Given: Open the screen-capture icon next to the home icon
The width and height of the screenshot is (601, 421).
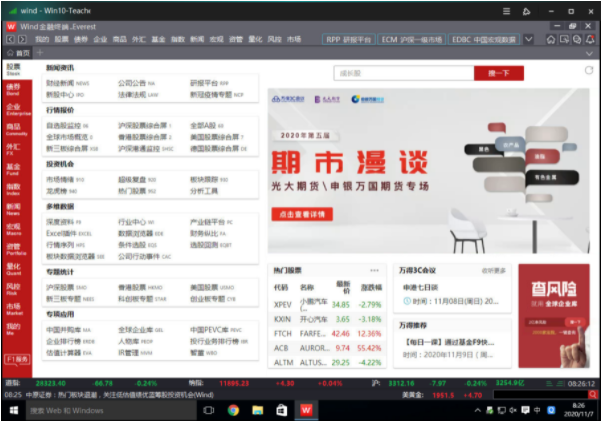Looking at the screenshot, I should [564, 39].
